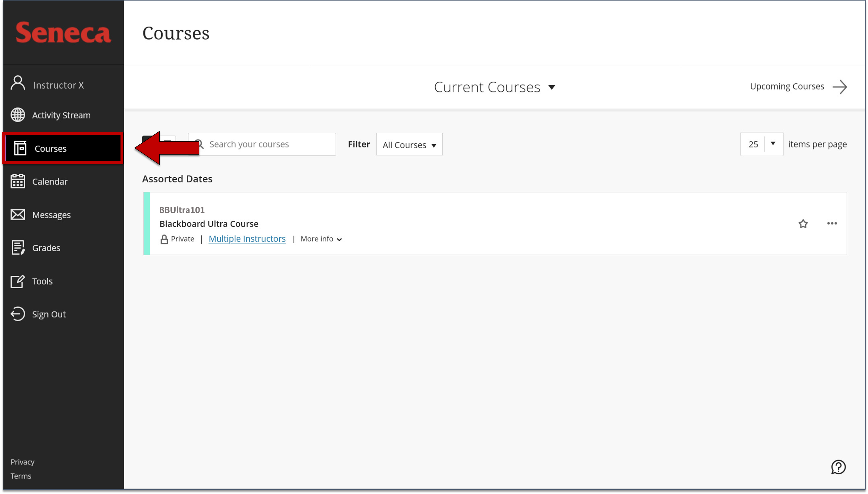Click the Sign Out icon in sidebar
This screenshot has height=494, width=868.
tap(18, 314)
